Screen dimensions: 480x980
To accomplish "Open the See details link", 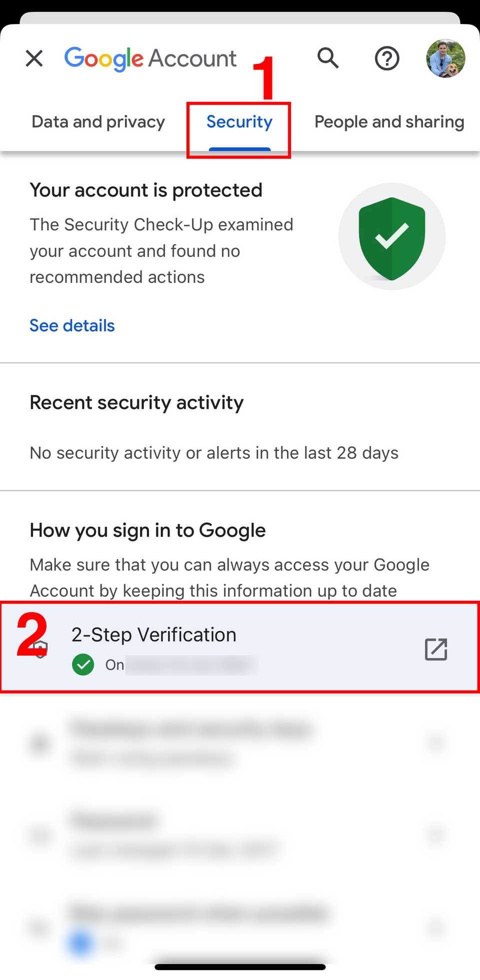I will [x=72, y=325].
